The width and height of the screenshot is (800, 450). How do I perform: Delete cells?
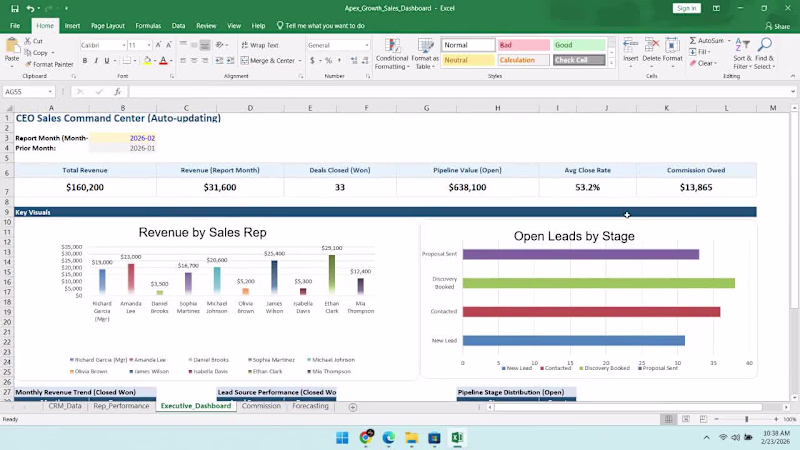pyautogui.click(x=652, y=53)
